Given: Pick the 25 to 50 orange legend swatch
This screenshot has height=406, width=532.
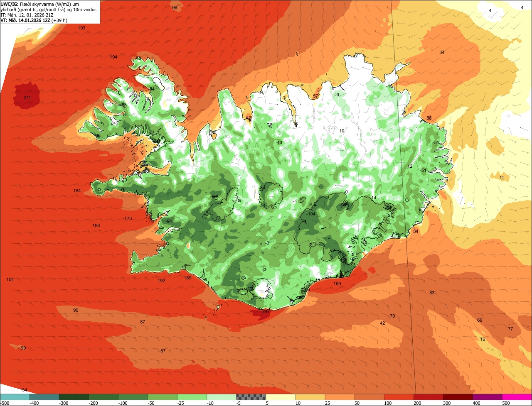Looking at the screenshot, I should pyautogui.click(x=340, y=397).
